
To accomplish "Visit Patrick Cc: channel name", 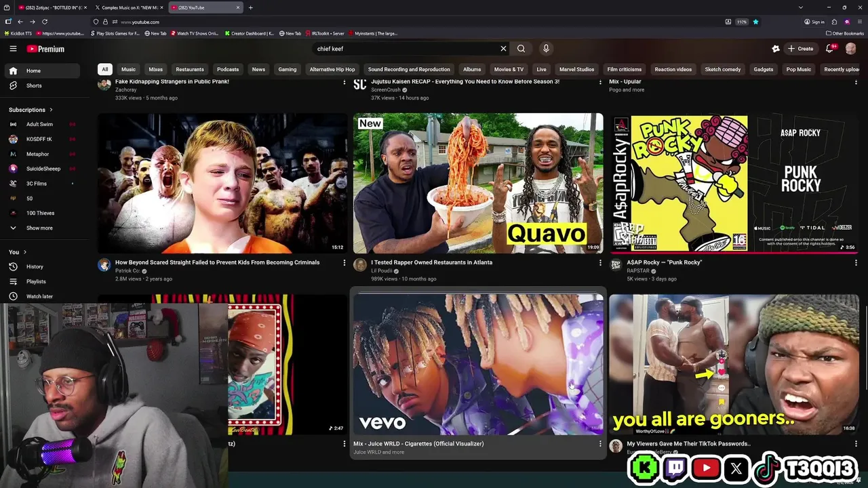I will click(x=127, y=271).
